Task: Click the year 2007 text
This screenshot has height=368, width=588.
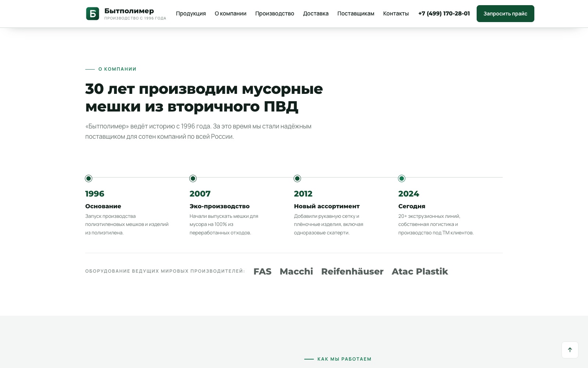Action: pyautogui.click(x=200, y=194)
